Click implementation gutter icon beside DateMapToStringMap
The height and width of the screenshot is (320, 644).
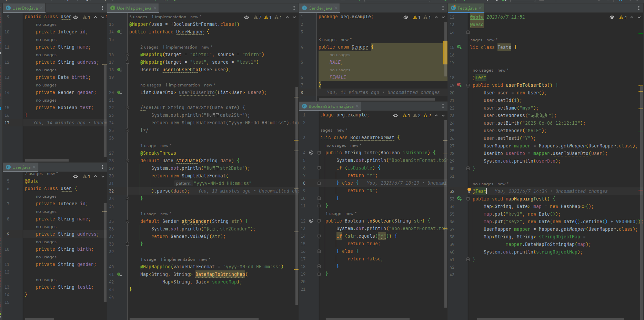[119, 274]
